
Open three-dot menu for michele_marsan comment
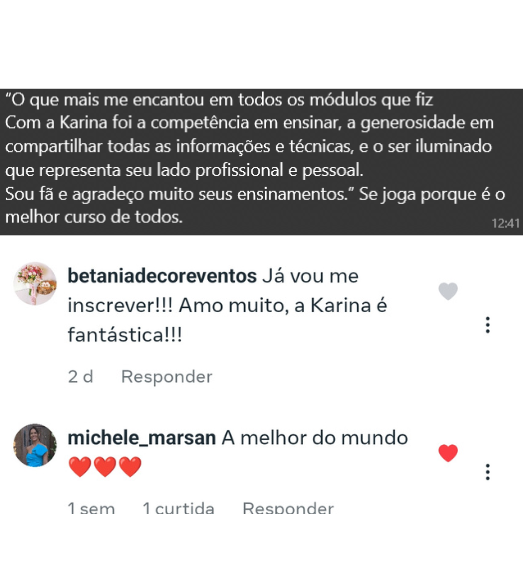tap(488, 472)
